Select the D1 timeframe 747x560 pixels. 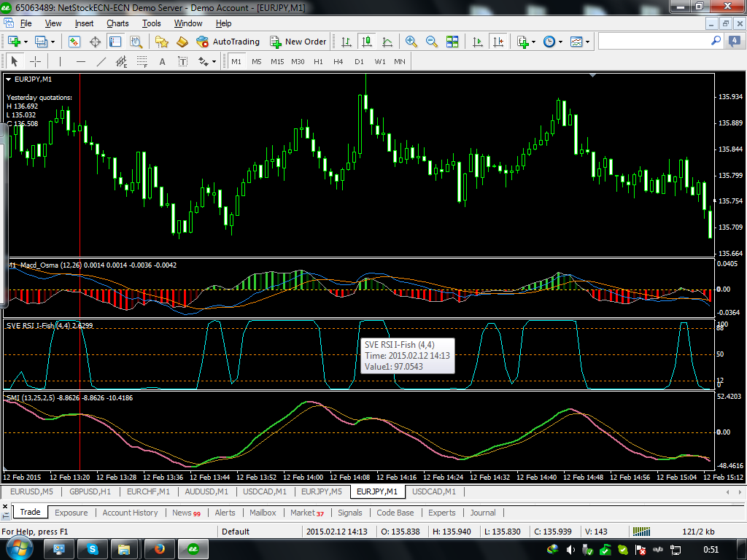coord(359,61)
